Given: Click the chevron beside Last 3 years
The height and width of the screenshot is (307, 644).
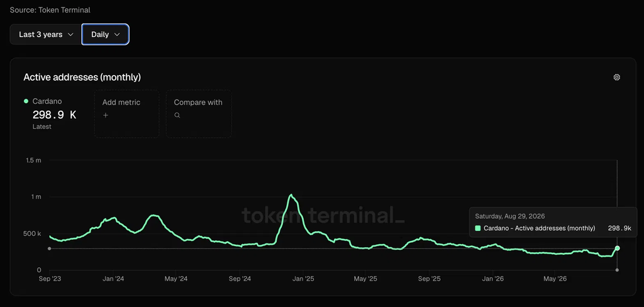Looking at the screenshot, I should (70, 35).
